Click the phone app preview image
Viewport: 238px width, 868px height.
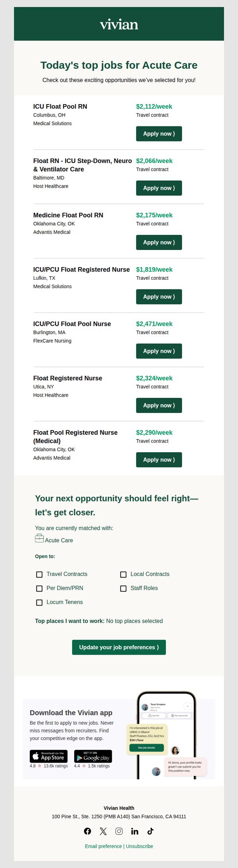pyautogui.click(x=167, y=735)
